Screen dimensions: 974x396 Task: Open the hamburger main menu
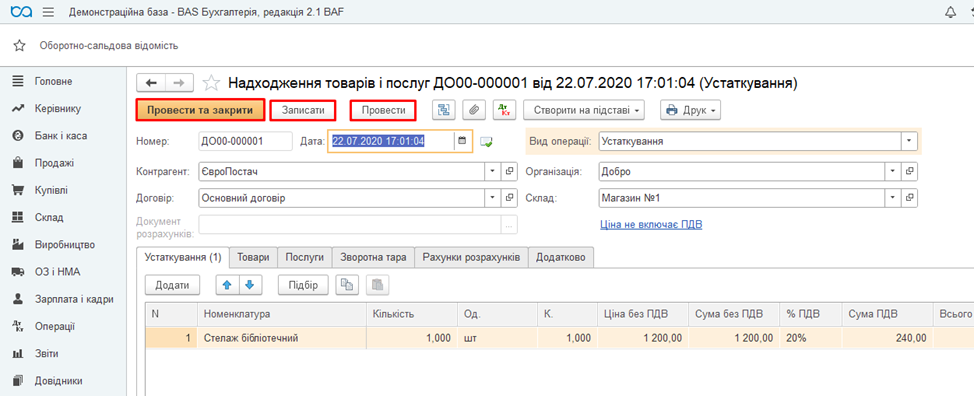(x=48, y=12)
